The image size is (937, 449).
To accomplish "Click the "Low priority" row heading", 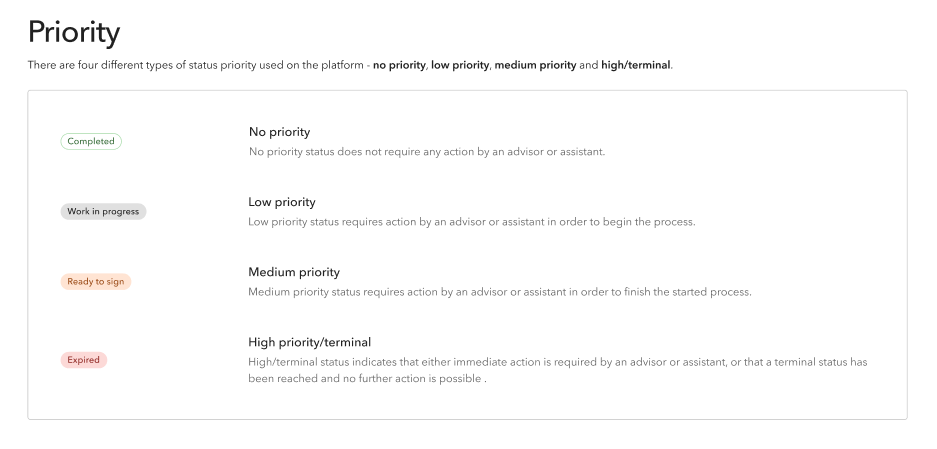I will 282,202.
